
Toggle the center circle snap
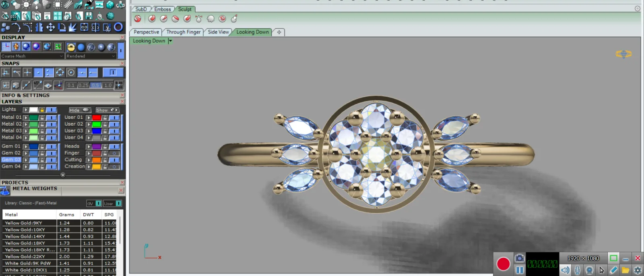[71, 72]
